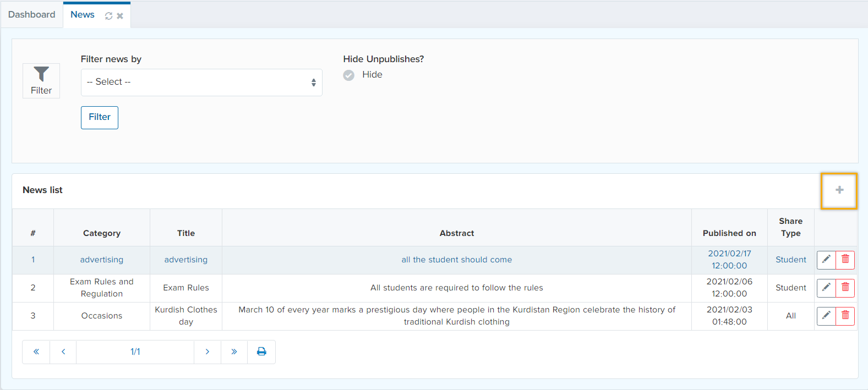Screen dimensions: 868x390
Task: Go to the next page
Action: pyautogui.click(x=208, y=352)
